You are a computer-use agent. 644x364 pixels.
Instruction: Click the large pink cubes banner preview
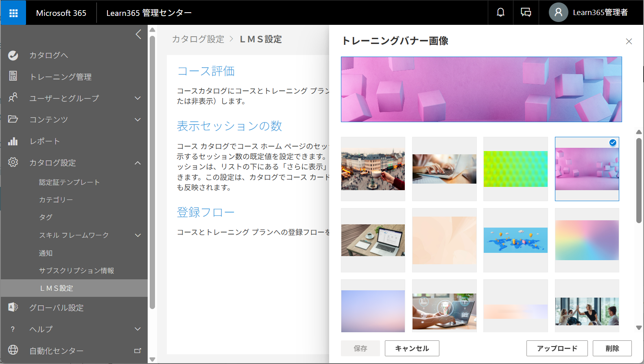click(x=481, y=89)
